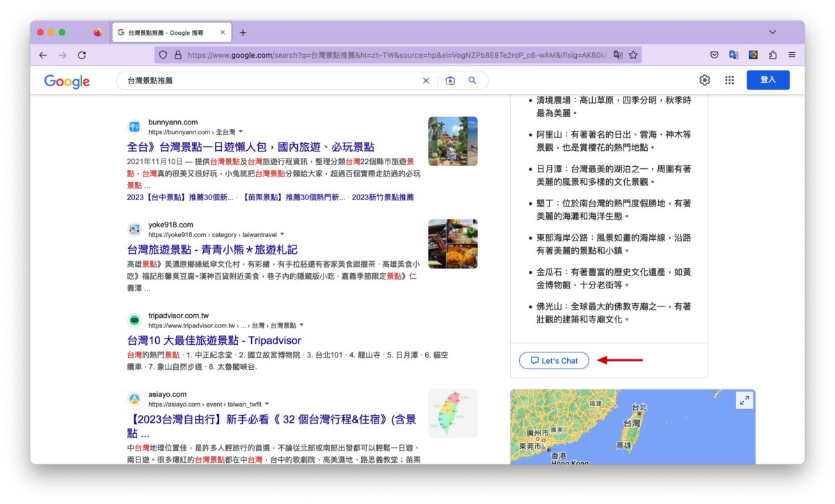Reload the page with the refresh icon
The height and width of the screenshot is (504, 835).
pos(82,55)
